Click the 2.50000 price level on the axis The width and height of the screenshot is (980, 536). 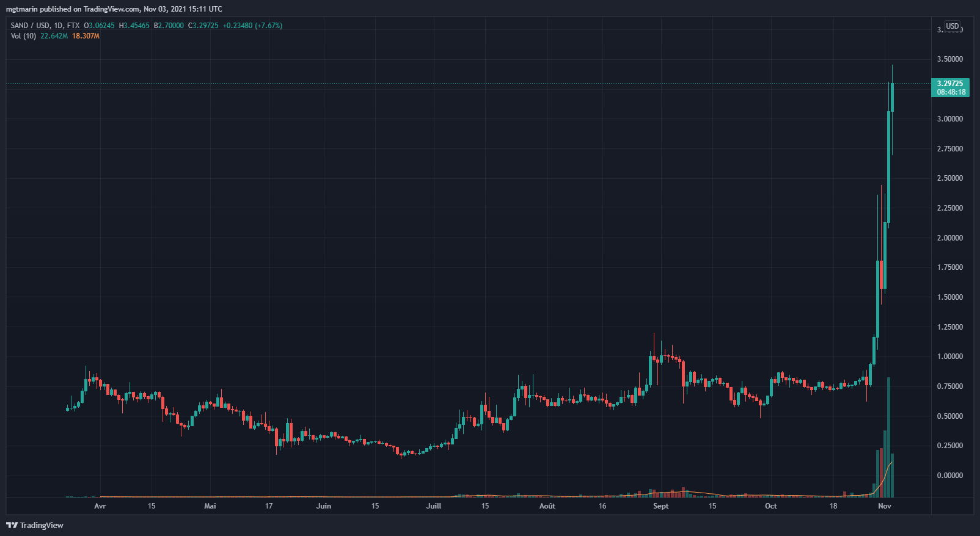coord(949,178)
